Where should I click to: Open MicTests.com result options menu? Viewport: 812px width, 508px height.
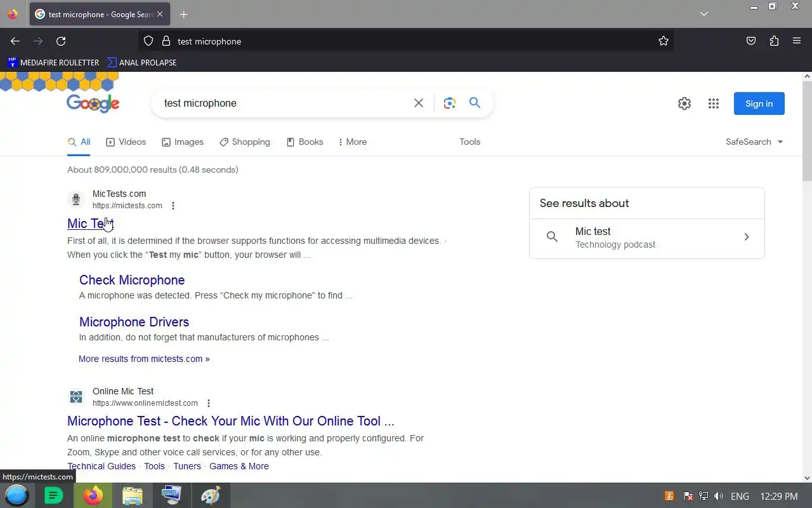point(173,206)
